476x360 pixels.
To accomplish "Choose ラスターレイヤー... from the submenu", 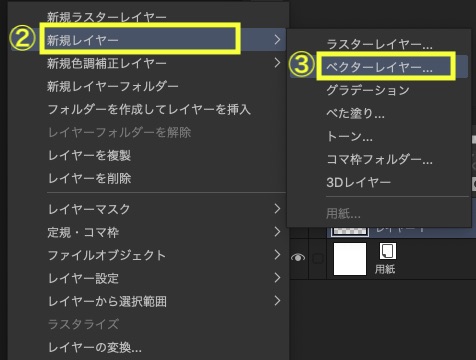I will point(379,44).
